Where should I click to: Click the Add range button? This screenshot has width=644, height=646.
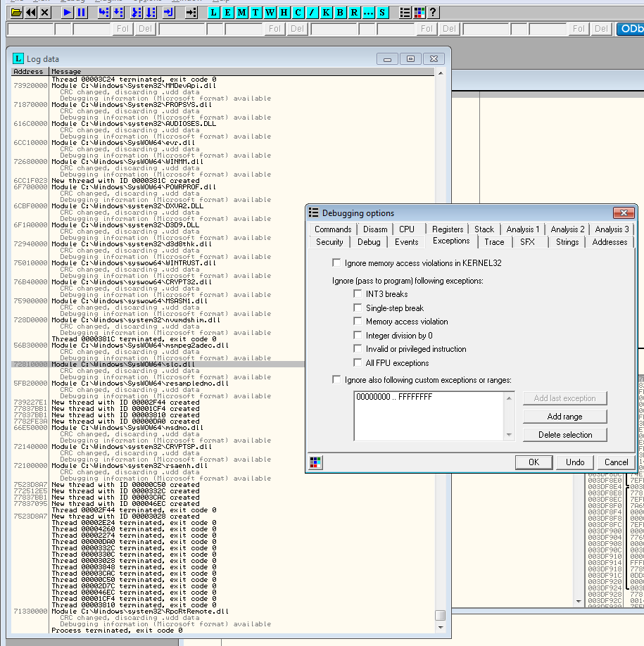[564, 416]
